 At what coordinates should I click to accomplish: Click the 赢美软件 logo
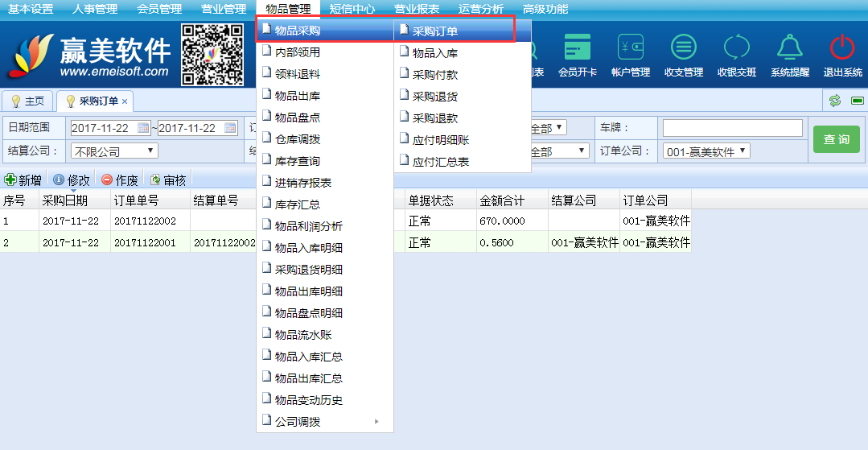(88, 55)
